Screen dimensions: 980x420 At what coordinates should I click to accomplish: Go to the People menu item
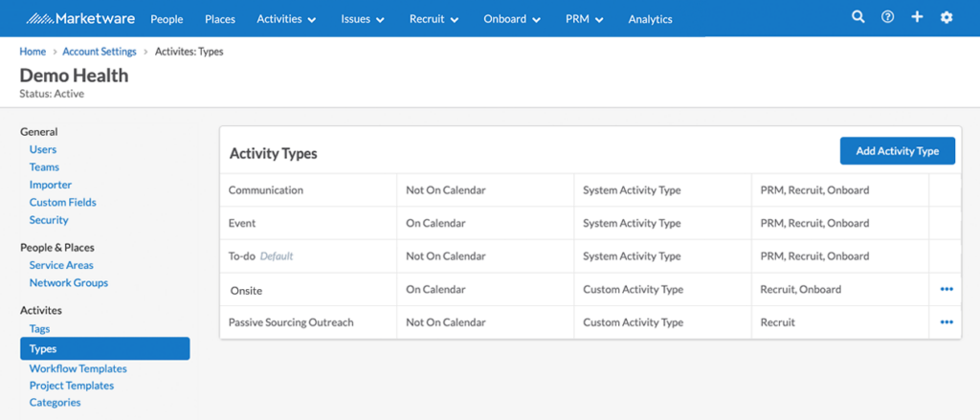tap(167, 19)
